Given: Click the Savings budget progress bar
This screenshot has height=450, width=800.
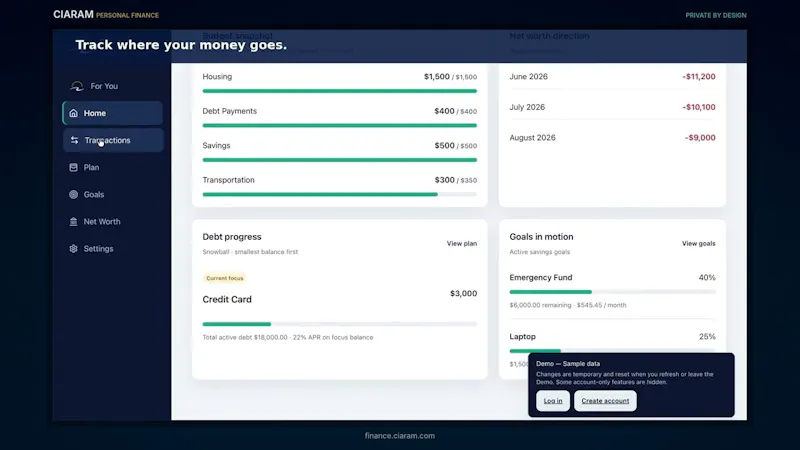Looking at the screenshot, I should [x=340, y=160].
